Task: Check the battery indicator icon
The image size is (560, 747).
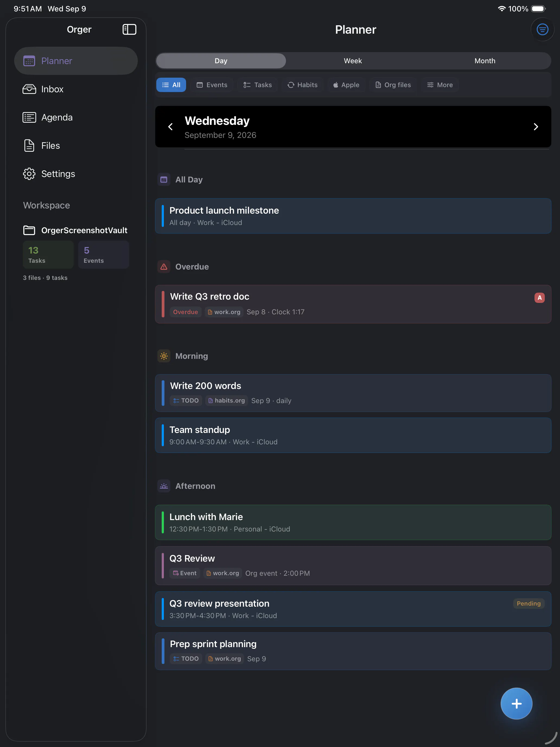Action: click(538, 9)
